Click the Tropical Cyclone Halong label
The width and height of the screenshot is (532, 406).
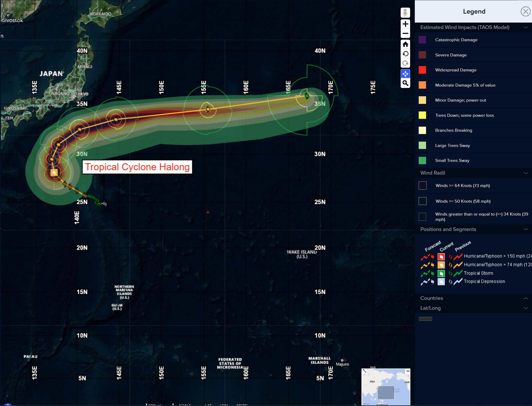137,167
